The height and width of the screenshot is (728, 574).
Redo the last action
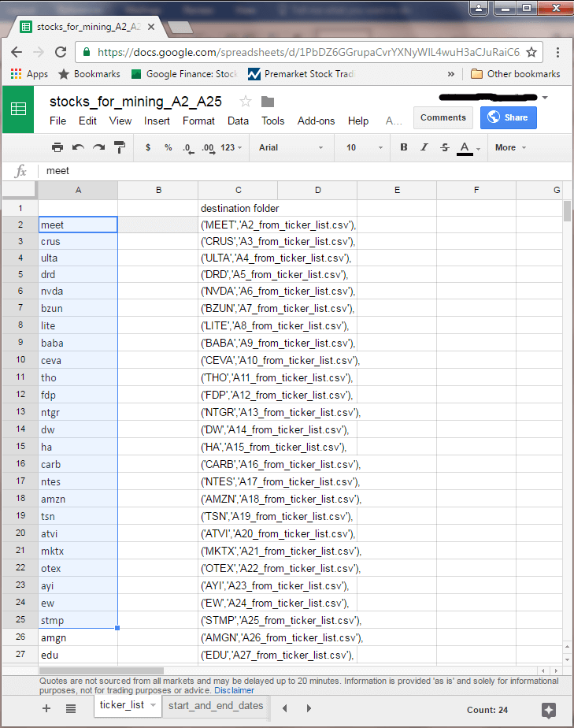tap(98, 147)
